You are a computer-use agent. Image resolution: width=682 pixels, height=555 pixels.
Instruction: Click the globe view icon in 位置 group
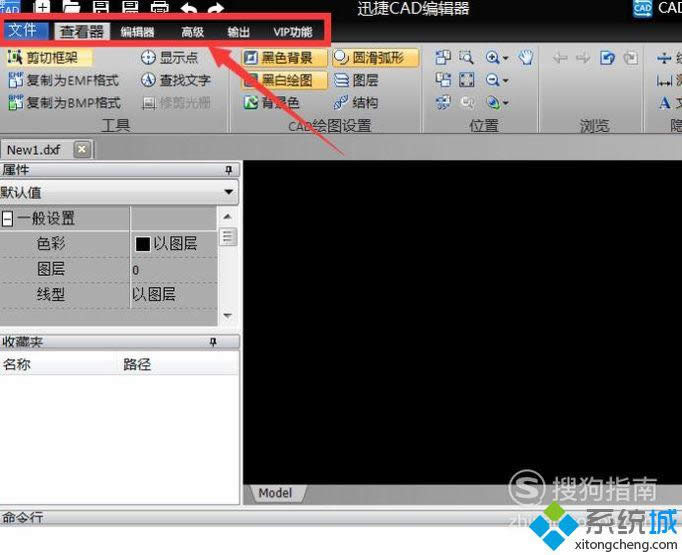(x=492, y=103)
